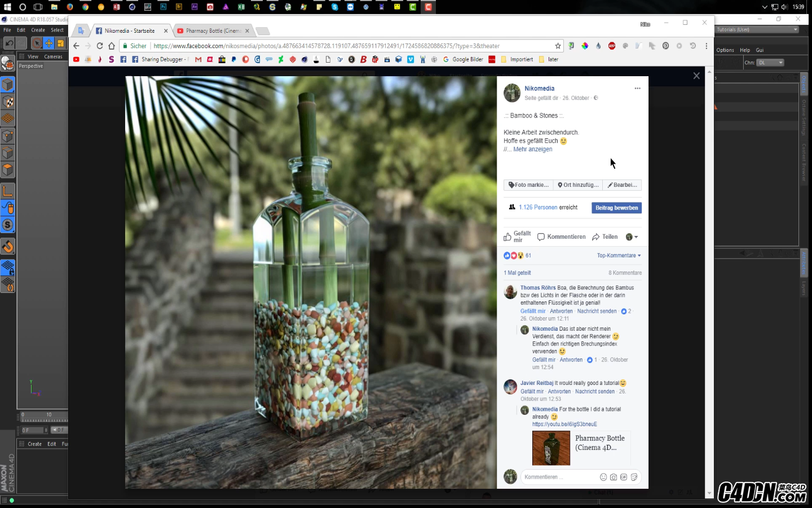Click Undo arrow in Cinema 4D toolbar
This screenshot has width=812, height=508.
point(9,43)
